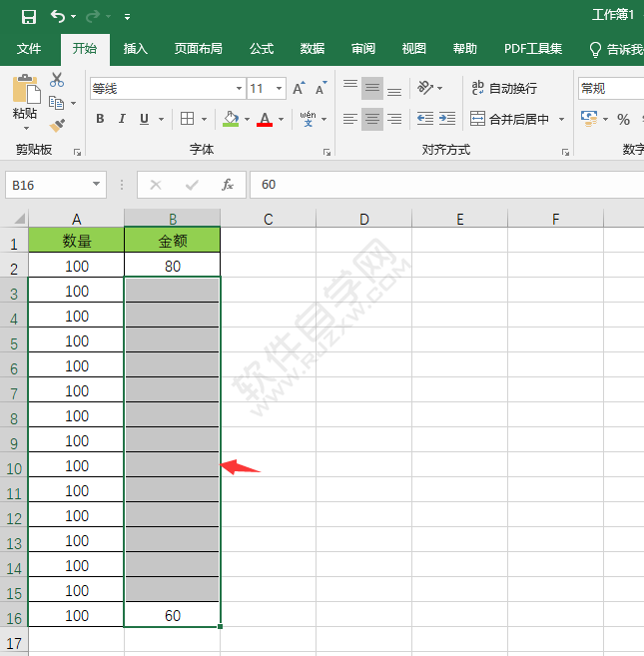Click the Cut scissors icon
The width and height of the screenshot is (644, 656).
[x=57, y=80]
